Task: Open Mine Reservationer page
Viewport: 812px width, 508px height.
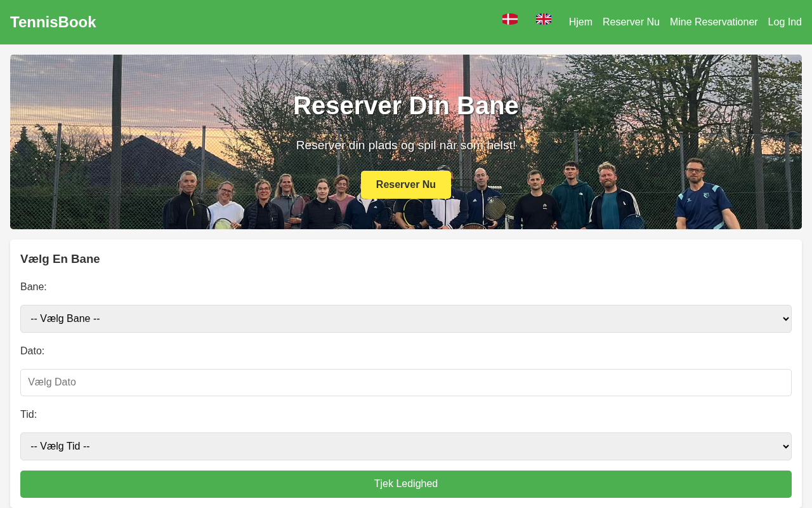Action: pyautogui.click(x=714, y=22)
